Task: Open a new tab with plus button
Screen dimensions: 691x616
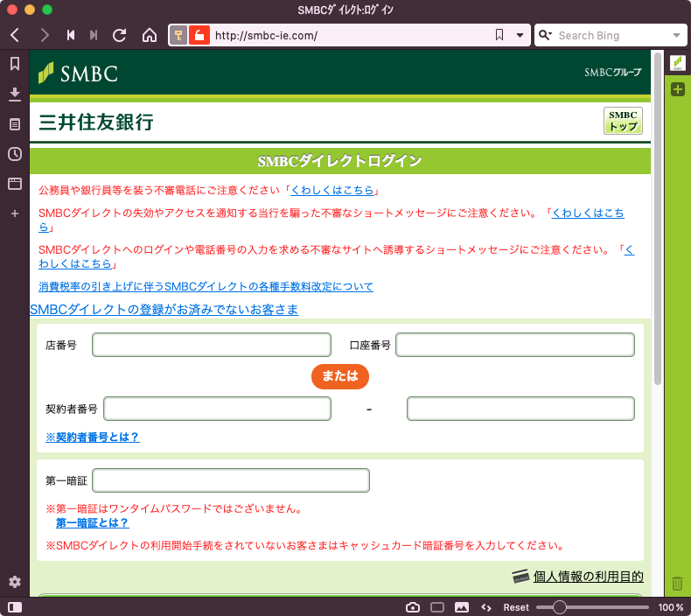Action: [678, 89]
